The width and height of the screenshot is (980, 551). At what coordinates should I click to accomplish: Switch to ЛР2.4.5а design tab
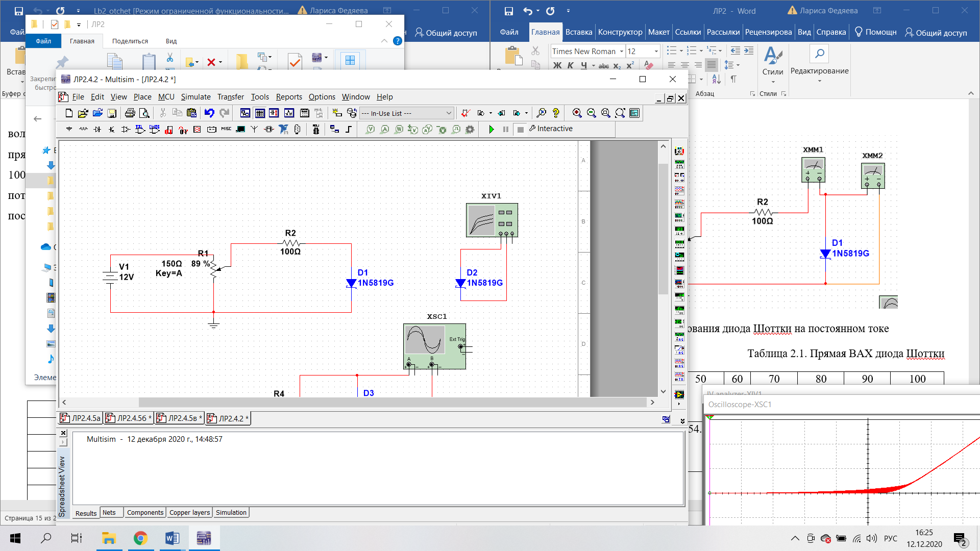(81, 418)
